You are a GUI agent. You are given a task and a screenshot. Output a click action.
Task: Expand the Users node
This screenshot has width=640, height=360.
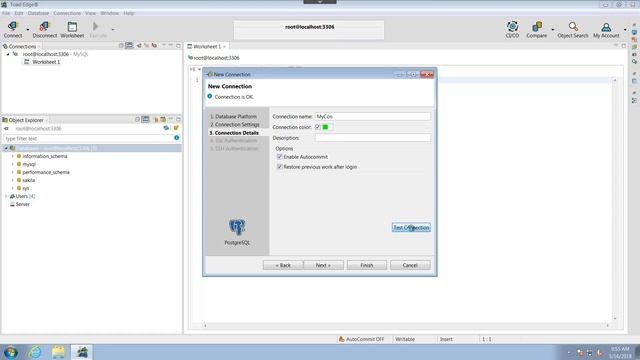pos(6,196)
